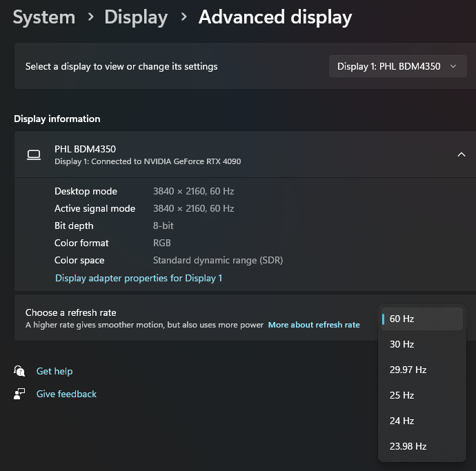Viewport: 476px width, 471px height.
Task: Click Select a display to view text
Action: point(121,66)
